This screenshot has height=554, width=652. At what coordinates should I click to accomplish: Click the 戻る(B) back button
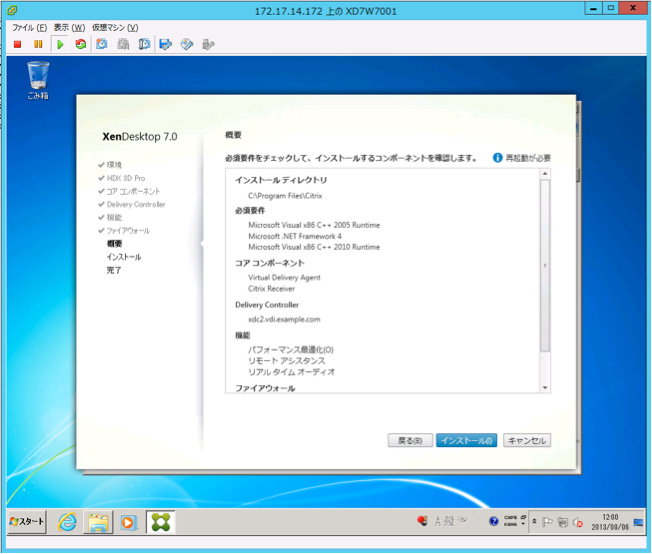(410, 440)
